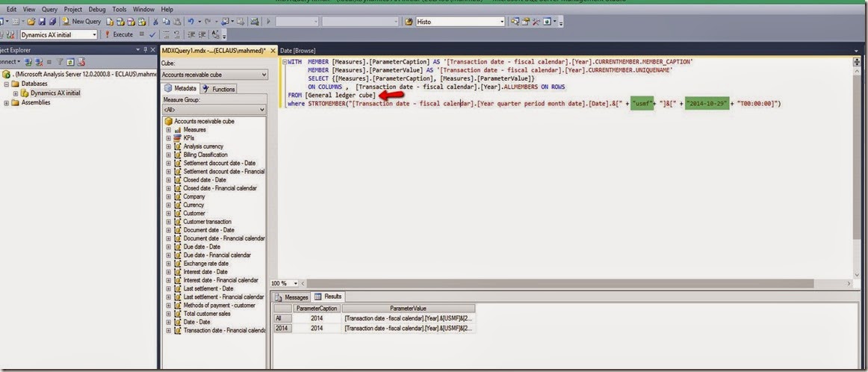The width and height of the screenshot is (868, 372).
Task: Select the Currency dimension
Action: coord(193,205)
